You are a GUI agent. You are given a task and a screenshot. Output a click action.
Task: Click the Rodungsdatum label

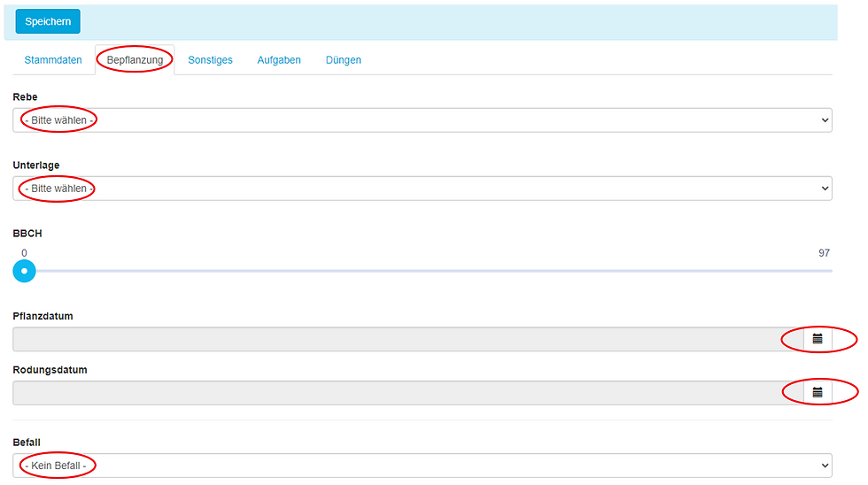tap(50, 370)
